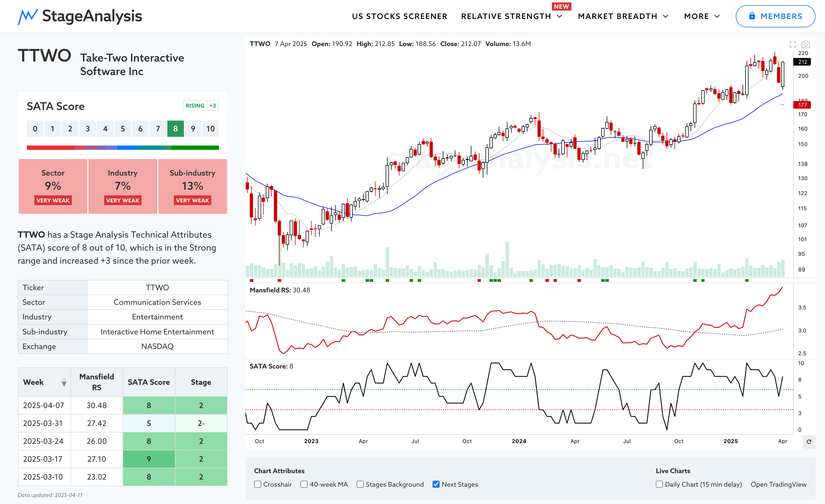This screenshot has width=825, height=504.
Task: Click SATA Score: 8 chart label
Action: pos(271,367)
